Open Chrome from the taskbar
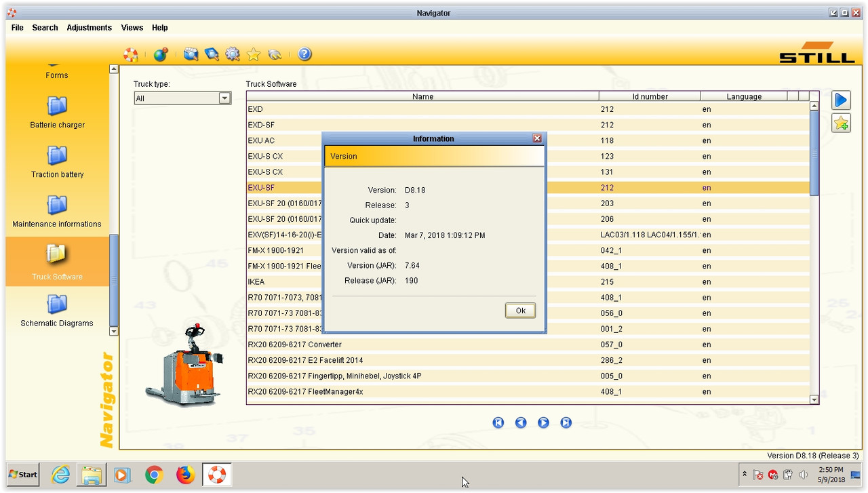This screenshot has height=493, width=868. click(154, 475)
